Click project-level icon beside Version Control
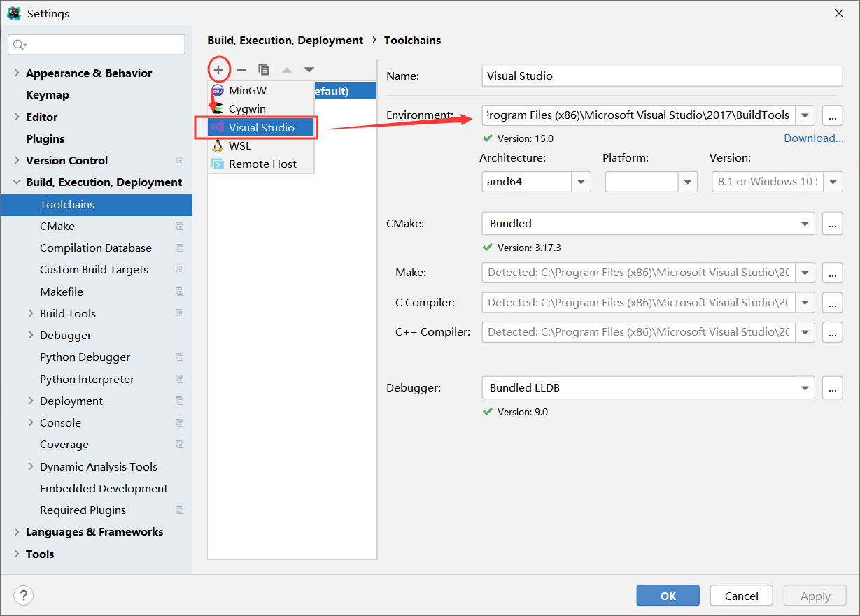The image size is (860, 616). coord(180,160)
